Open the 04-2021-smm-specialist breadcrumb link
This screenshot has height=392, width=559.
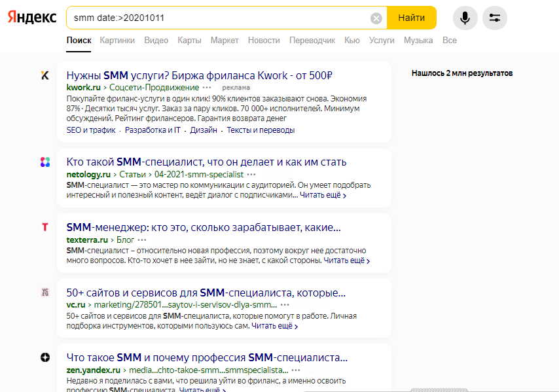pyautogui.click(x=199, y=175)
